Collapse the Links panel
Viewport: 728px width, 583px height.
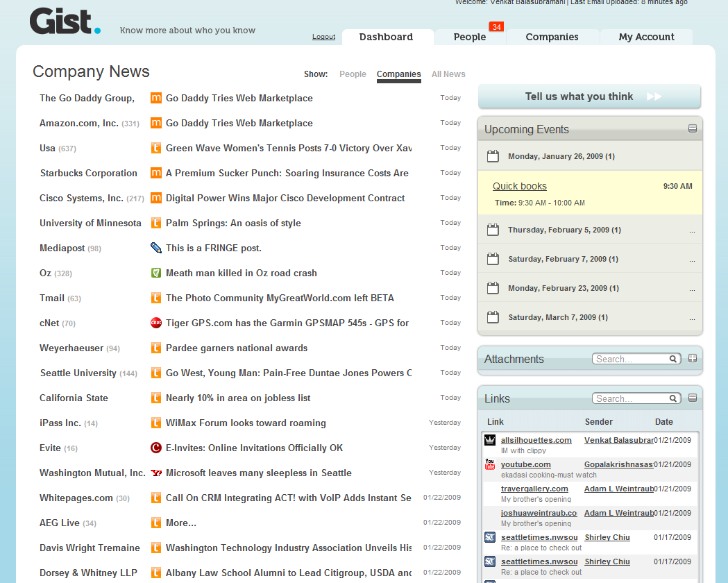point(692,398)
